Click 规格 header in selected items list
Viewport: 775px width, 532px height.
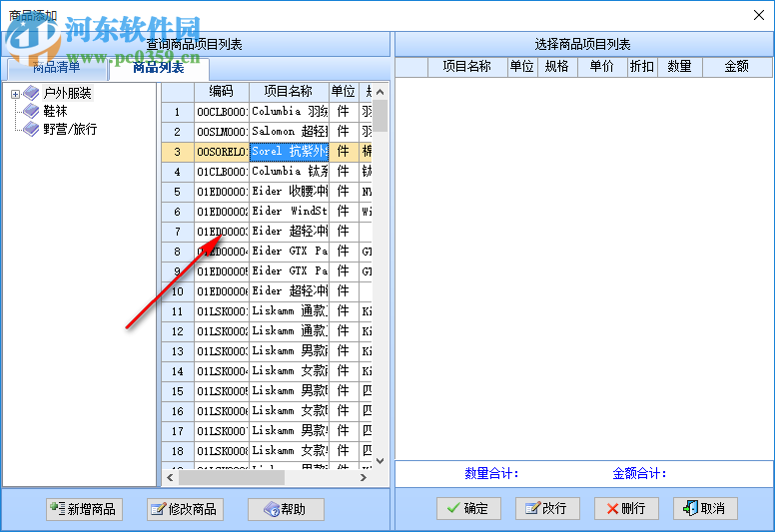click(557, 67)
